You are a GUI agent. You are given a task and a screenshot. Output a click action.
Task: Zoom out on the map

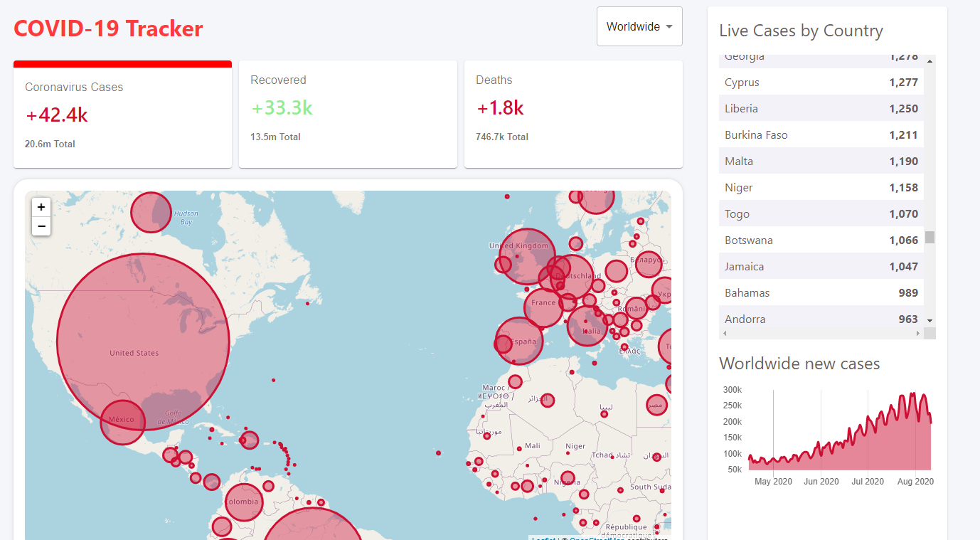pyautogui.click(x=41, y=226)
